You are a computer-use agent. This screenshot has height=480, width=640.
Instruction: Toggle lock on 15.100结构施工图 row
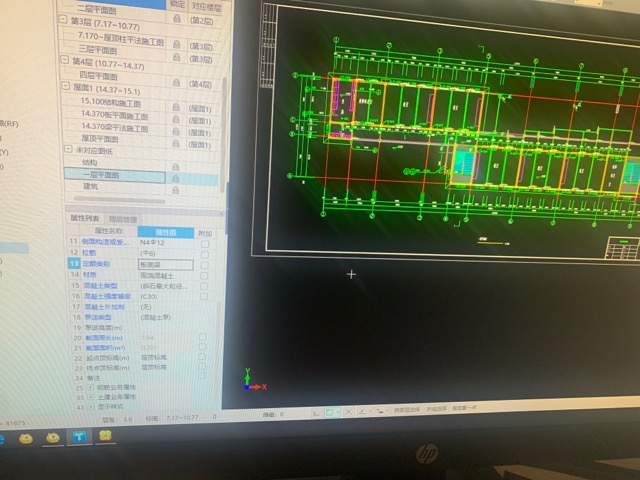(176, 107)
